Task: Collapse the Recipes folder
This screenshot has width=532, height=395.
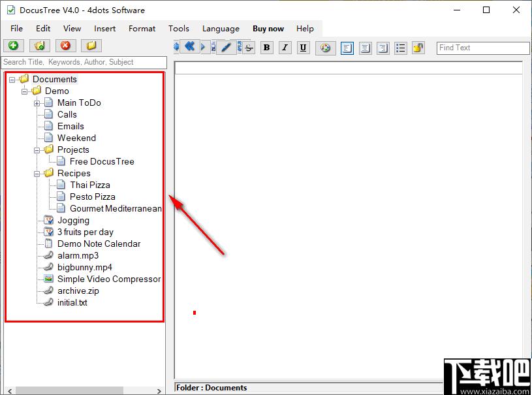Action: point(37,174)
